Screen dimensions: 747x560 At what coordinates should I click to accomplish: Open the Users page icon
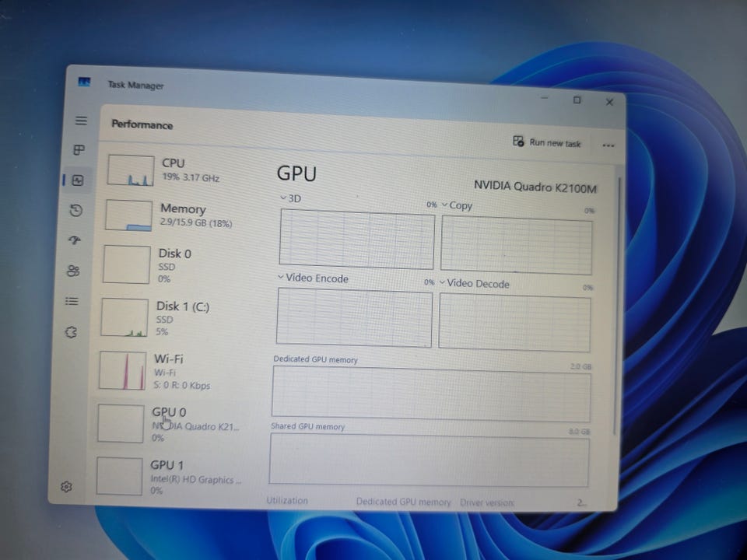coord(73,271)
